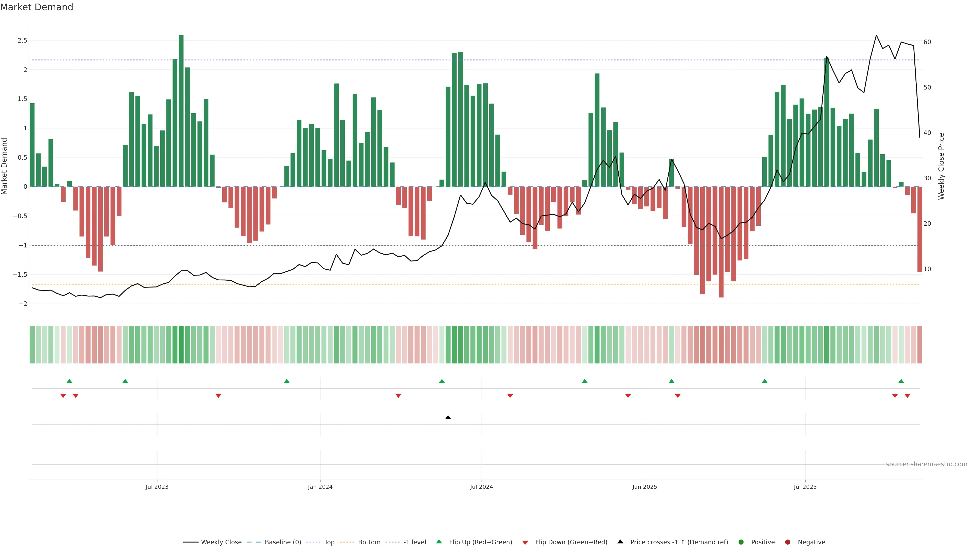Click the rightmost red flip-down triangle marker
980x551 pixels.
coord(907,396)
